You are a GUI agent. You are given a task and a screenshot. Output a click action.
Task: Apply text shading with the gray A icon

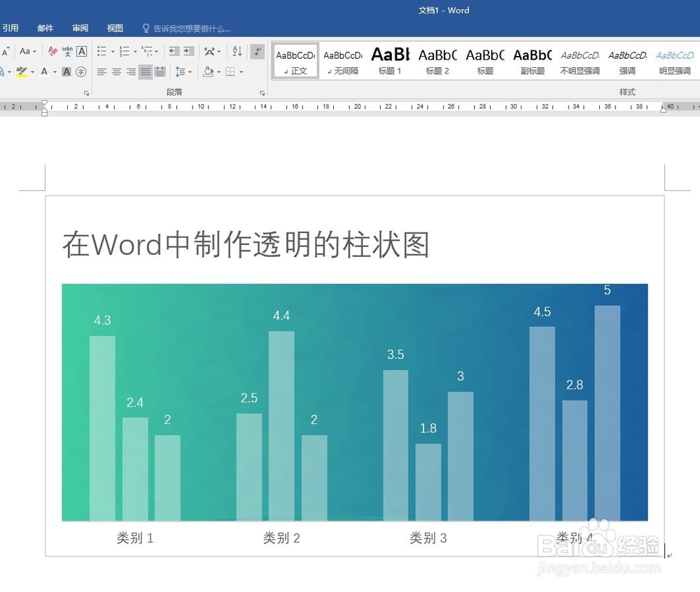point(67,70)
